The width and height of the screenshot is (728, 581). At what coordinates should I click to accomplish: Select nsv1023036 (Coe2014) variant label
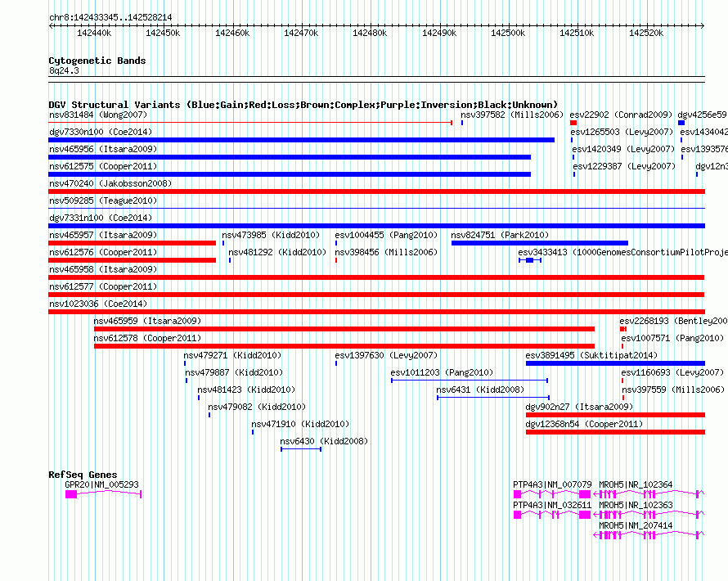click(x=98, y=304)
